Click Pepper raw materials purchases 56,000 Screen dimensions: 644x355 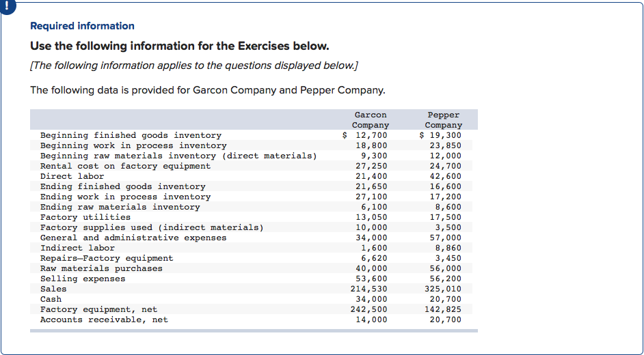(446, 268)
